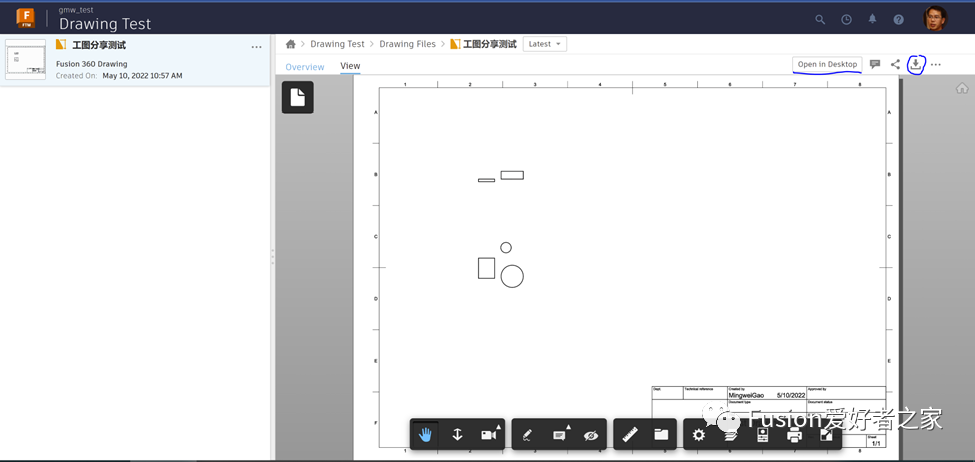Select the Measure ruler tool

[x=630, y=435]
